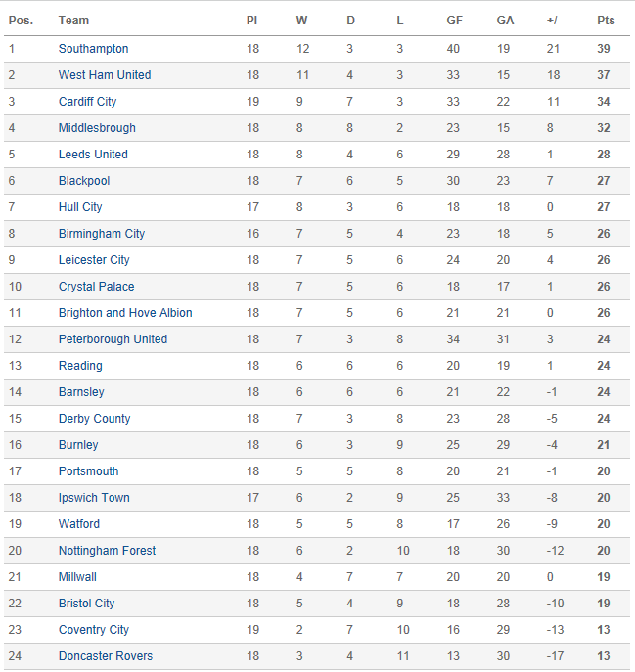Click on Blackpool team name
This screenshot has width=635, height=672.
(x=84, y=181)
